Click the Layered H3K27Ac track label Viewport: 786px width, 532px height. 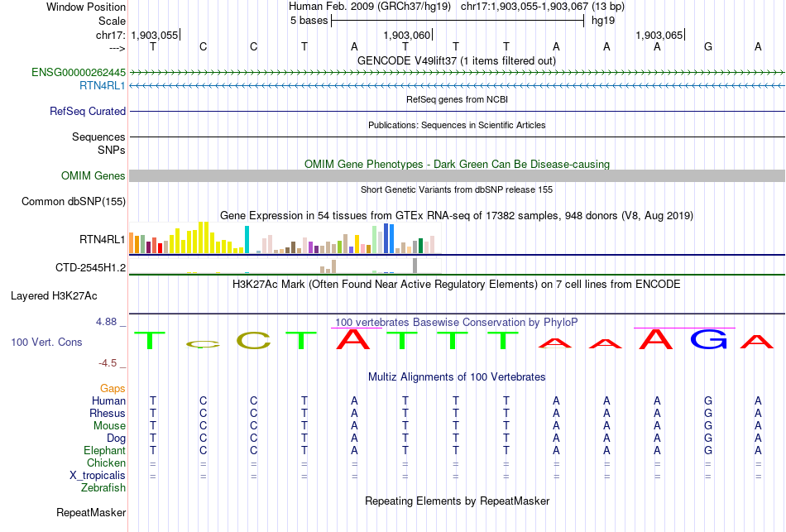pos(54,296)
